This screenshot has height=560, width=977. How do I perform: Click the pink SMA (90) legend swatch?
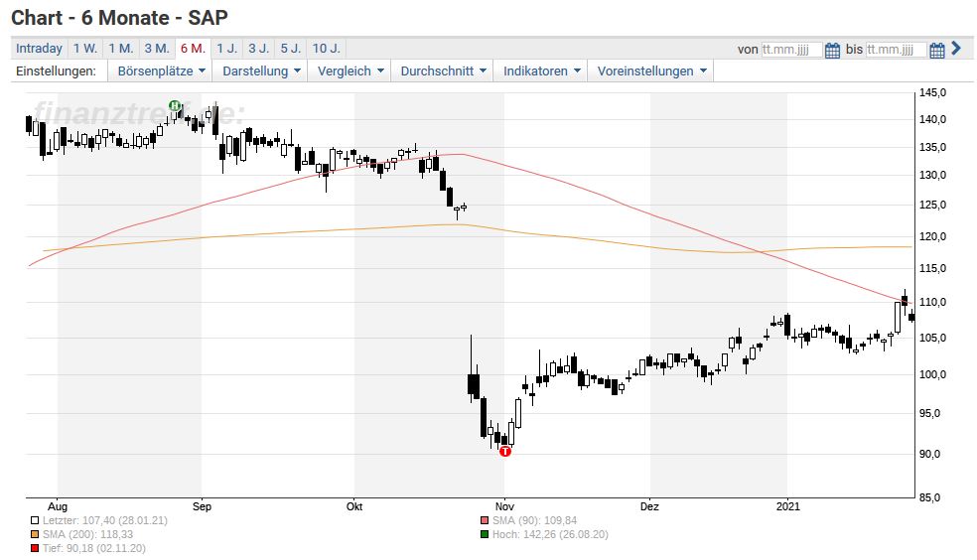485,520
